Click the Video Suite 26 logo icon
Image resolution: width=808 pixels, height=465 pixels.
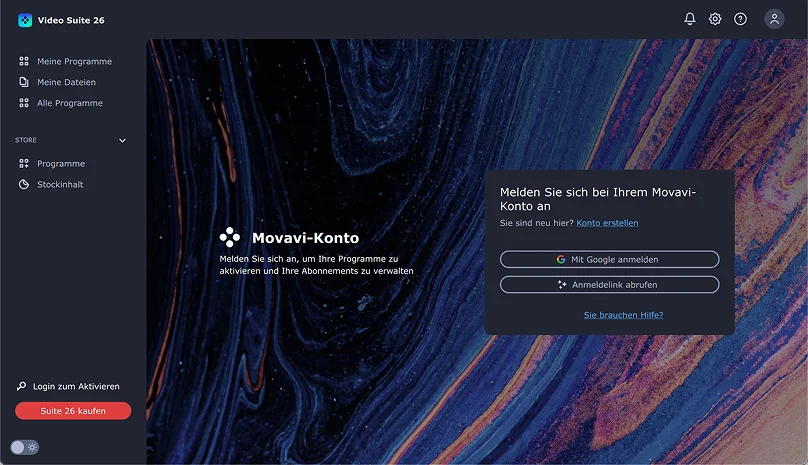click(x=25, y=20)
